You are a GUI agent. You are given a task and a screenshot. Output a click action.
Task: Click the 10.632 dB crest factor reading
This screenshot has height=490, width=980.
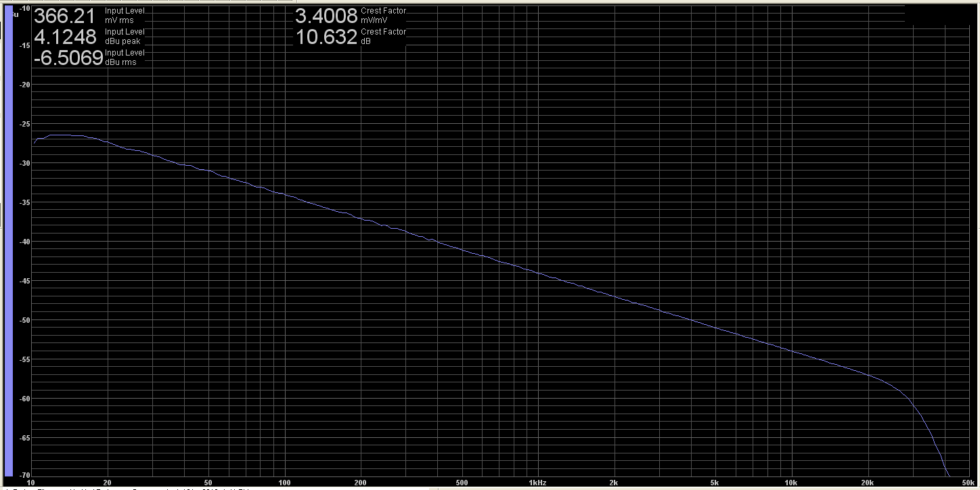[x=326, y=37]
